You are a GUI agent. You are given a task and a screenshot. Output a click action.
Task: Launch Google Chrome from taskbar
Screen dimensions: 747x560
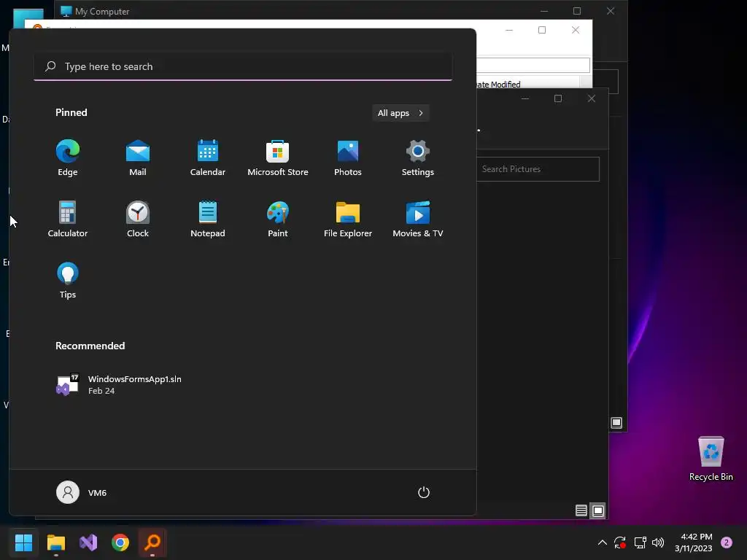120,542
